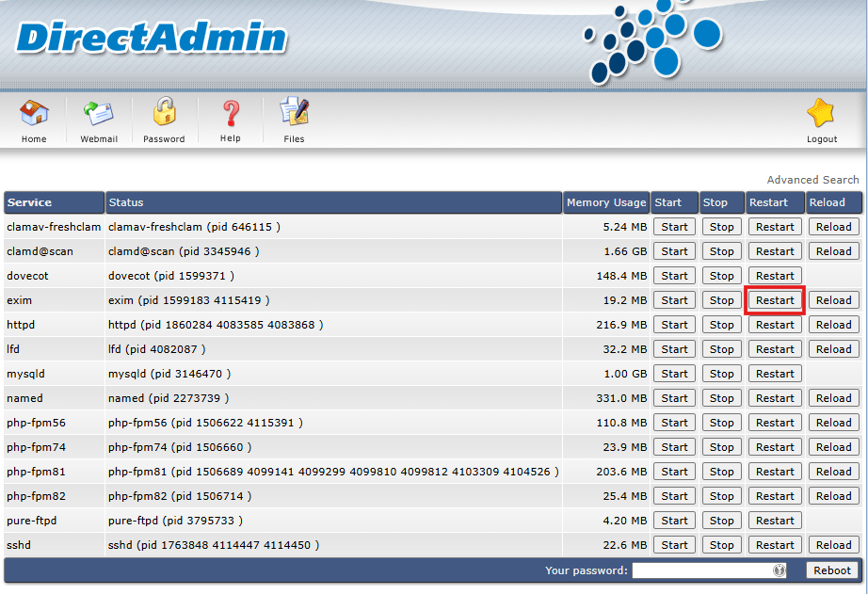Stop the lfd service

(721, 349)
